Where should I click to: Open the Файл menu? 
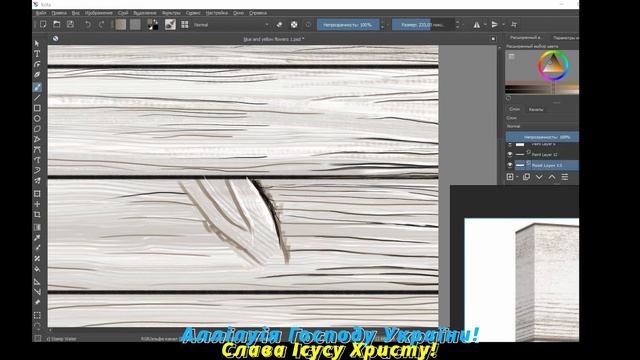(x=41, y=13)
